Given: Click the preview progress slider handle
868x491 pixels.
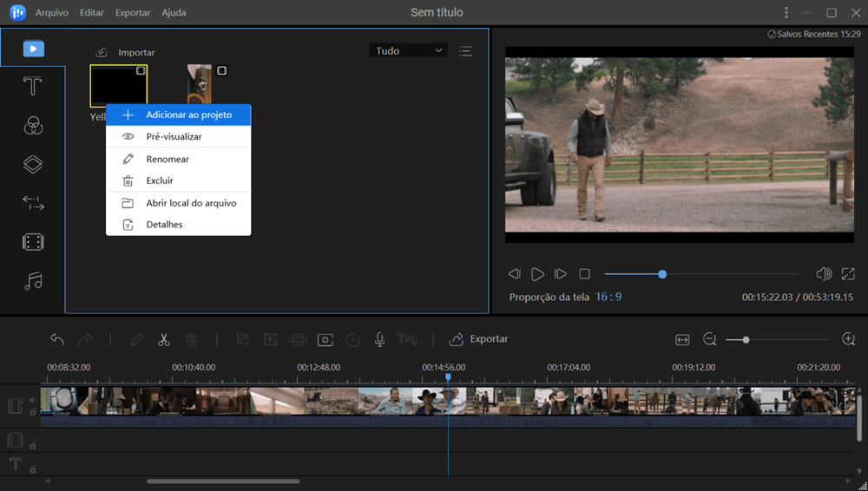Looking at the screenshot, I should 662,274.
